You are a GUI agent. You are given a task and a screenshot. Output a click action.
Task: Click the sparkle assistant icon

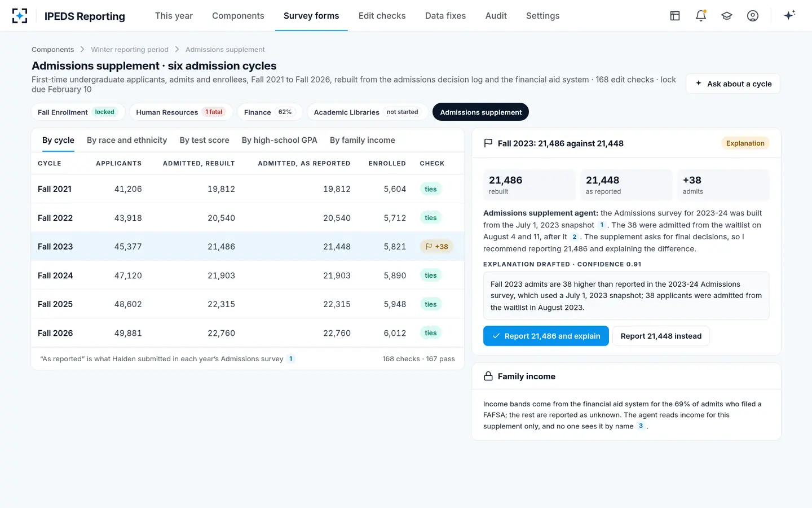(x=789, y=15)
